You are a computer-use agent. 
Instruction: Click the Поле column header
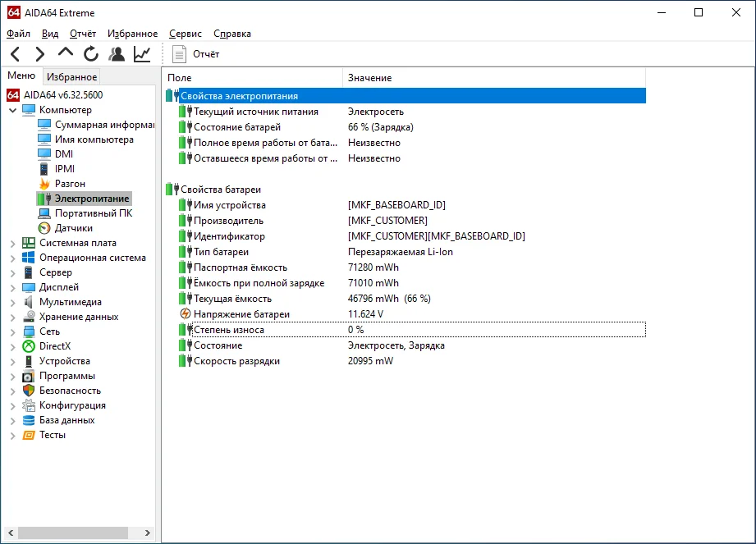252,78
